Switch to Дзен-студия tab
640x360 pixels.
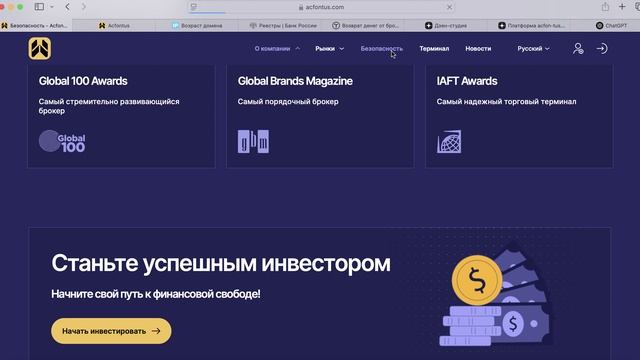[446, 25]
